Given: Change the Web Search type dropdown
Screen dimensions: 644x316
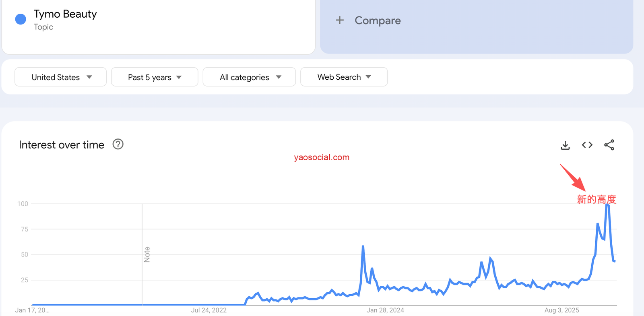Looking at the screenshot, I should tap(344, 77).
